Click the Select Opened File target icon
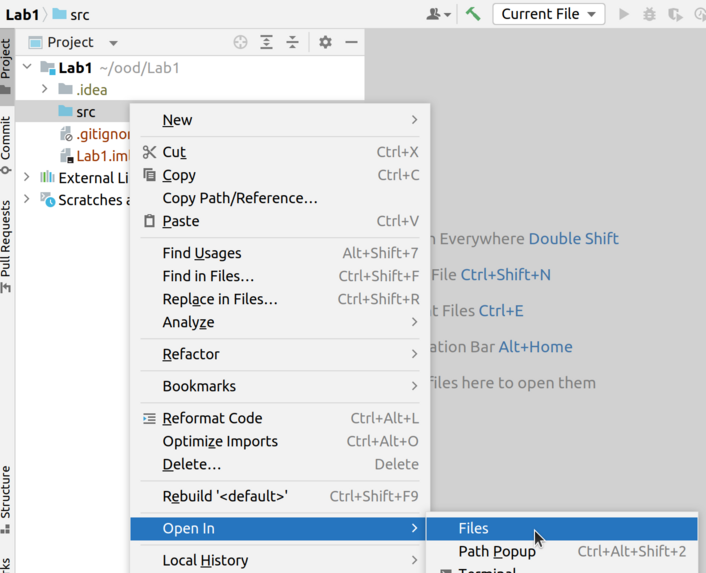The width and height of the screenshot is (706, 573). pyautogui.click(x=240, y=43)
